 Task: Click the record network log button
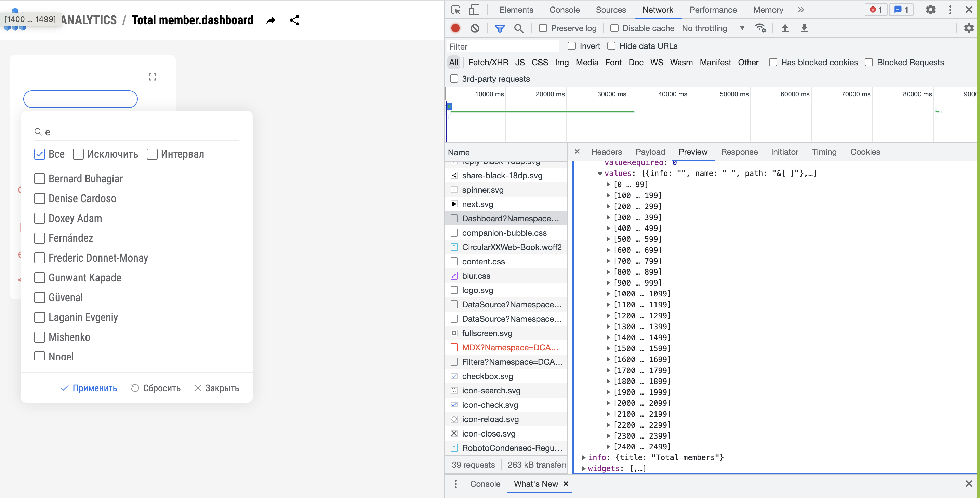455,28
